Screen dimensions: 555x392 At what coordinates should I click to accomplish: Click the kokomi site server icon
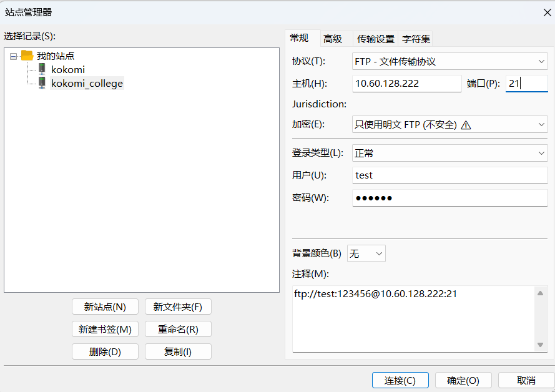[42, 69]
